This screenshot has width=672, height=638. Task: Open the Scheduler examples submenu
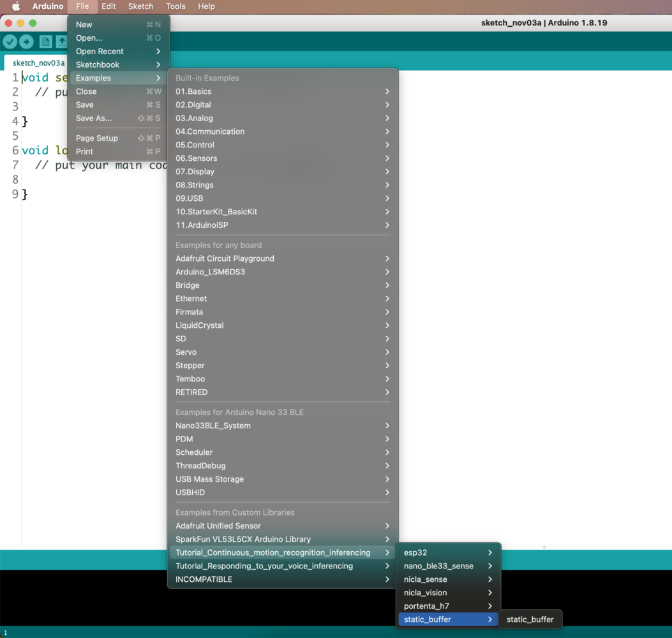[x=283, y=452]
